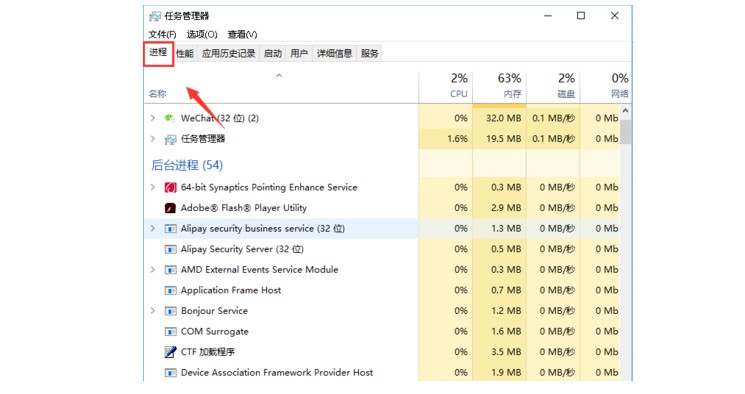Viewport: 745px width, 394px height.
Task: Sort by the 内存 column header
Action: click(499, 86)
